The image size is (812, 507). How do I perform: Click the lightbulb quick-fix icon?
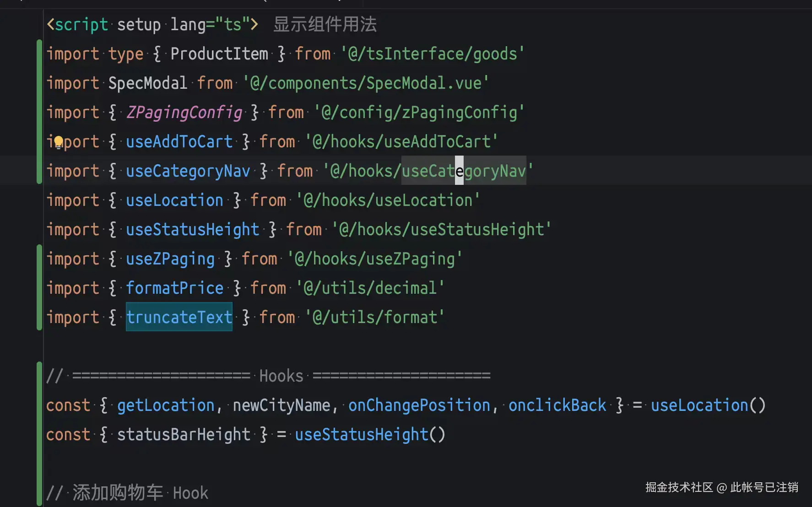59,142
